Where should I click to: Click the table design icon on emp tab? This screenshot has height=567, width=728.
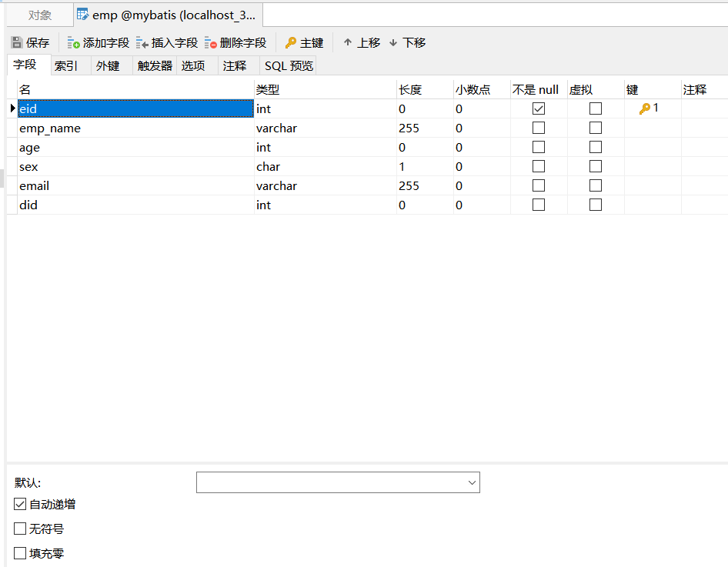click(x=82, y=15)
